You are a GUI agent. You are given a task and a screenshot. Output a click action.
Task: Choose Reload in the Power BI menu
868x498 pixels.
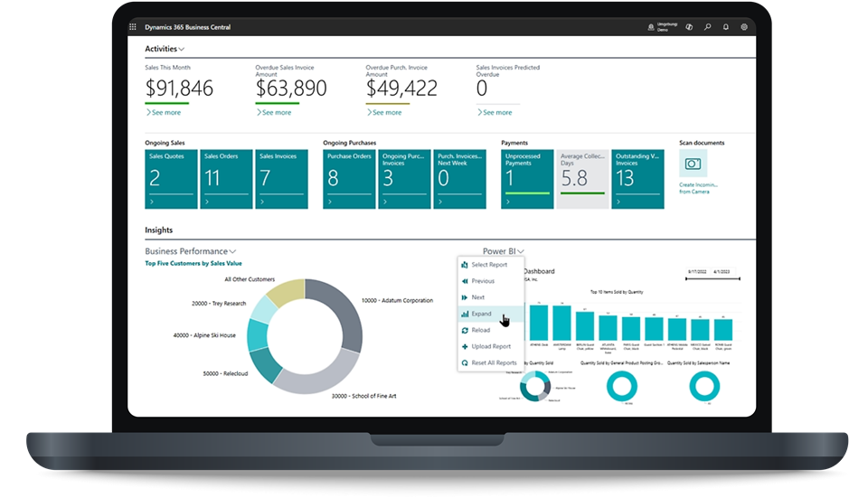(490, 330)
